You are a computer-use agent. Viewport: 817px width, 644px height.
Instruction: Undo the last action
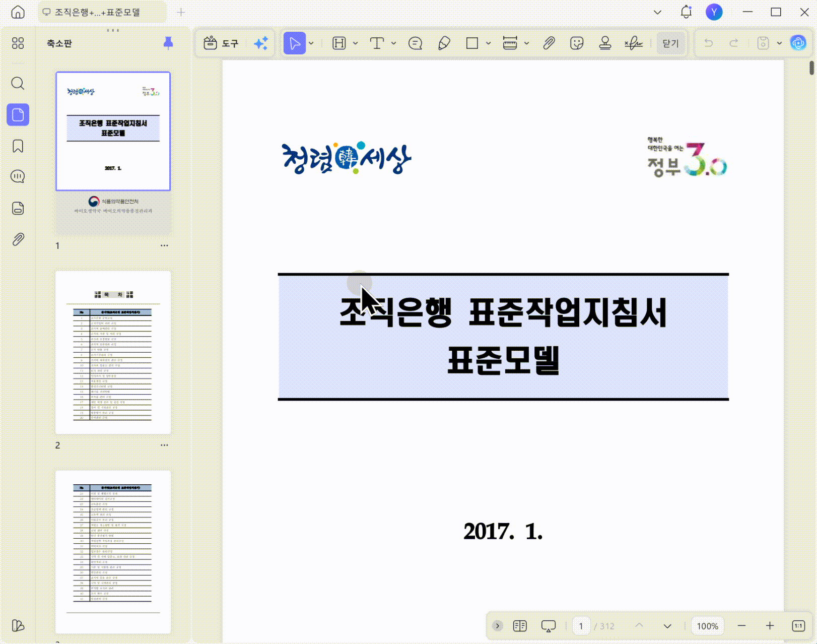(709, 43)
